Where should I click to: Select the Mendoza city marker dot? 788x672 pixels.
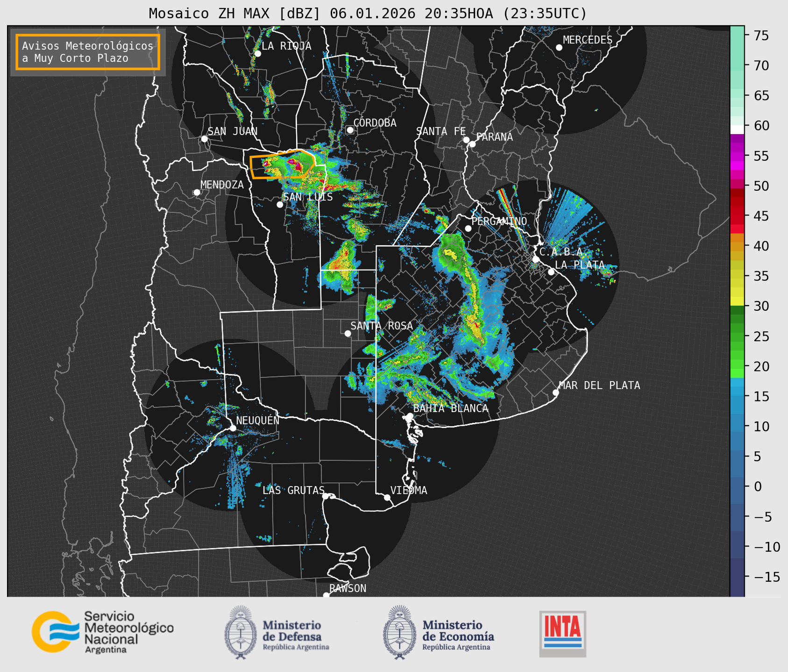[x=197, y=193]
